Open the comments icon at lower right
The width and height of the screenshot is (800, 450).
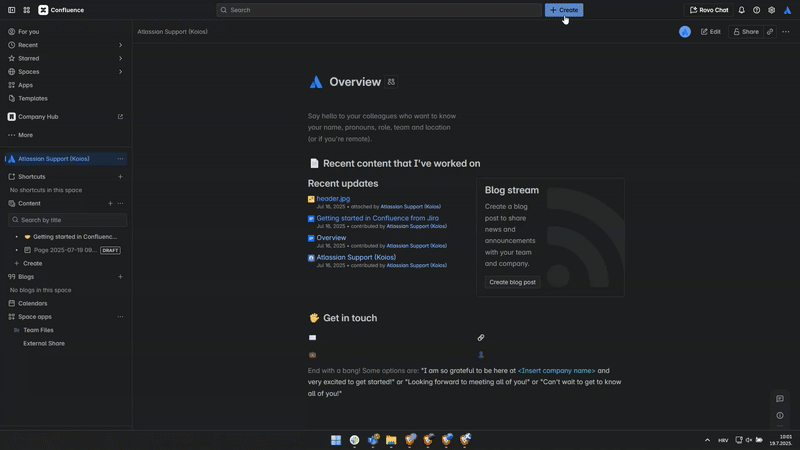780,398
